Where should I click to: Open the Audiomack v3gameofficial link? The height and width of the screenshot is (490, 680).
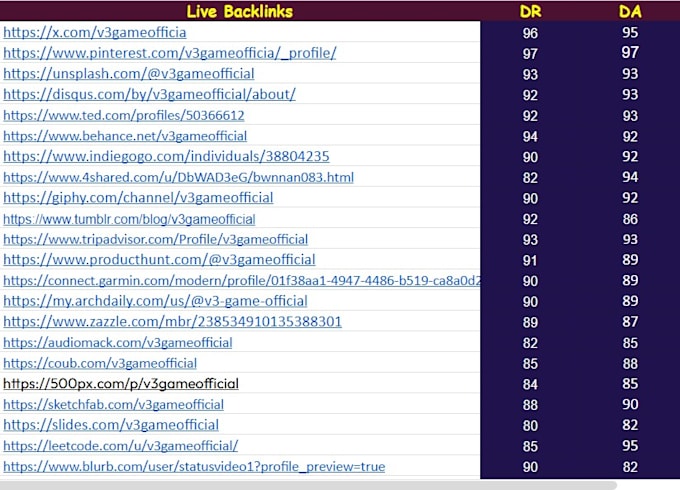coord(118,343)
